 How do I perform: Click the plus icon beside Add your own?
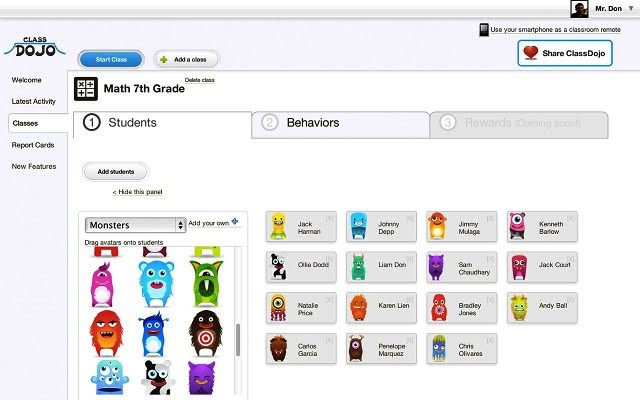click(x=235, y=222)
